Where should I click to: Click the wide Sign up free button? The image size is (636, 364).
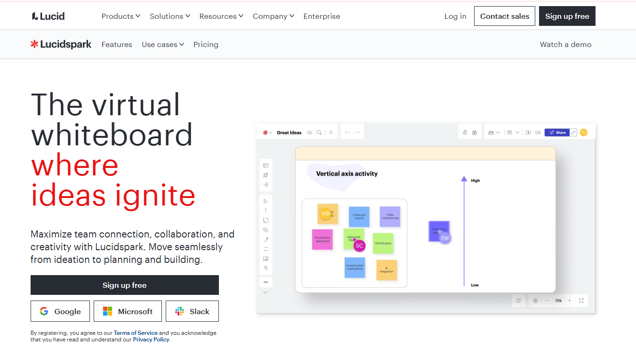(125, 285)
